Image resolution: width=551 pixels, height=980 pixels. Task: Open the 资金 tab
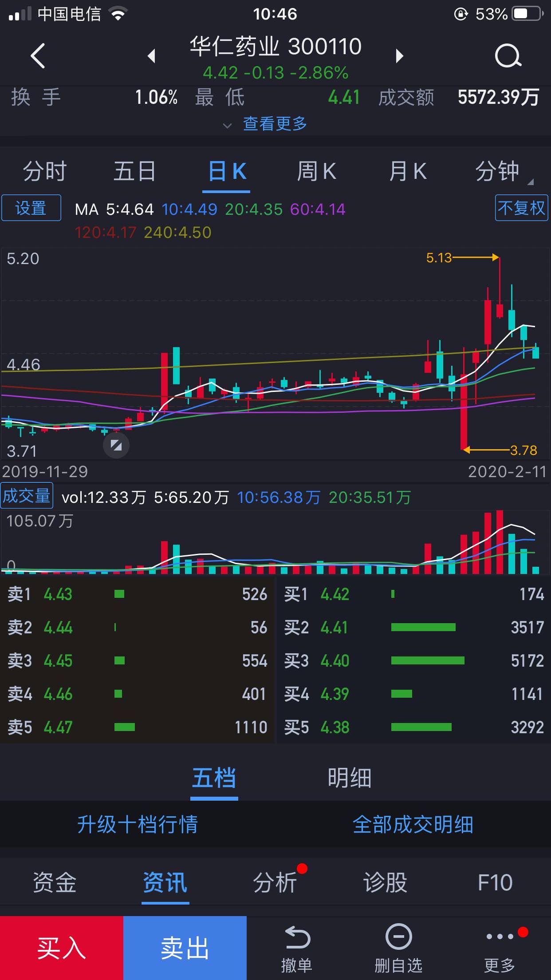point(55,882)
